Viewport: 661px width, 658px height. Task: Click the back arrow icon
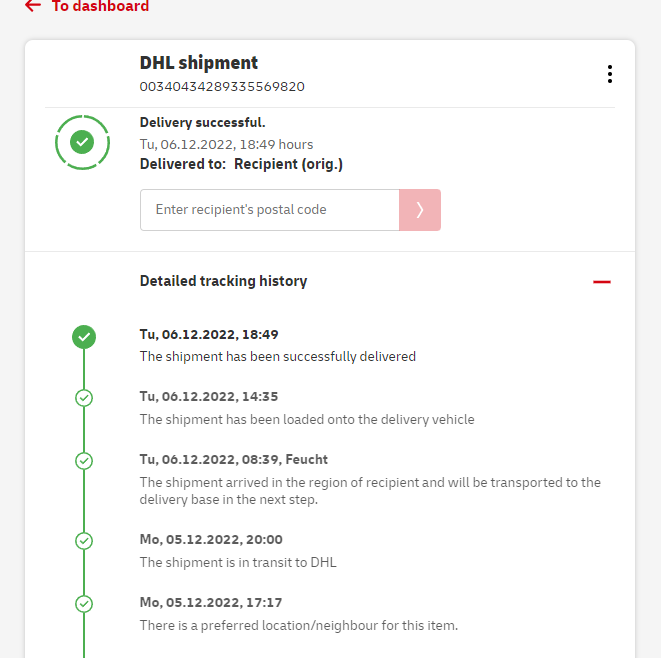(33, 6)
